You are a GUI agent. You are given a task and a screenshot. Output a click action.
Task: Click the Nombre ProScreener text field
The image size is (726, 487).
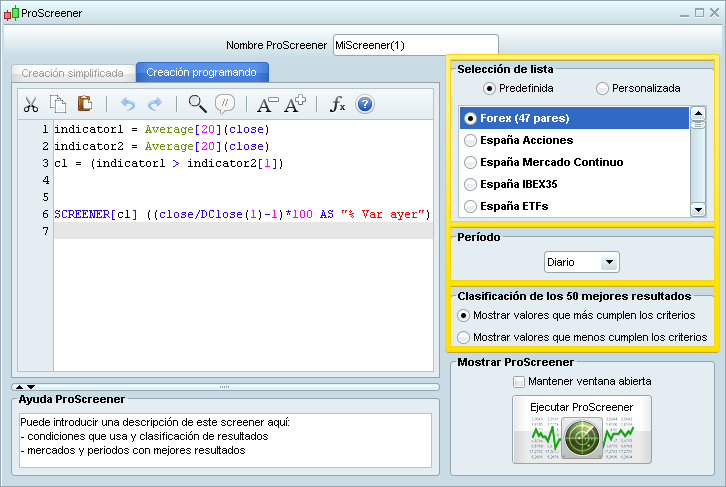click(x=414, y=45)
